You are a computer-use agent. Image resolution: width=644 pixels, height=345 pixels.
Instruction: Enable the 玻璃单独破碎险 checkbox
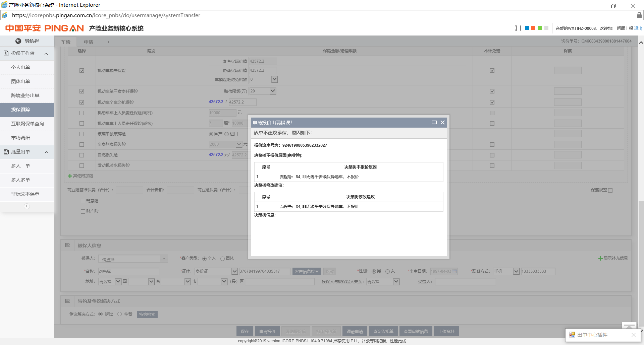(x=82, y=134)
